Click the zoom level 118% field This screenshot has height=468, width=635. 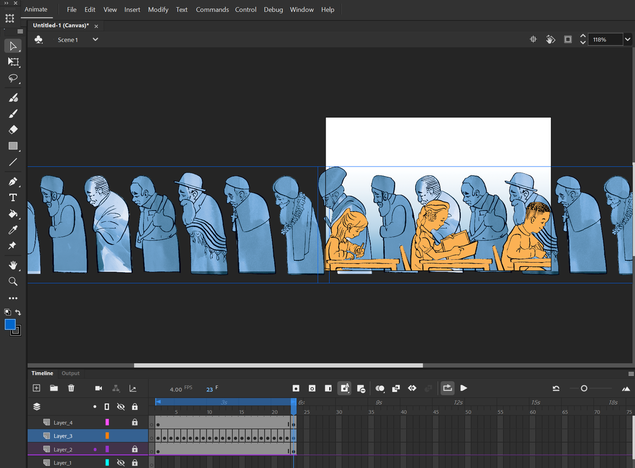(x=605, y=39)
